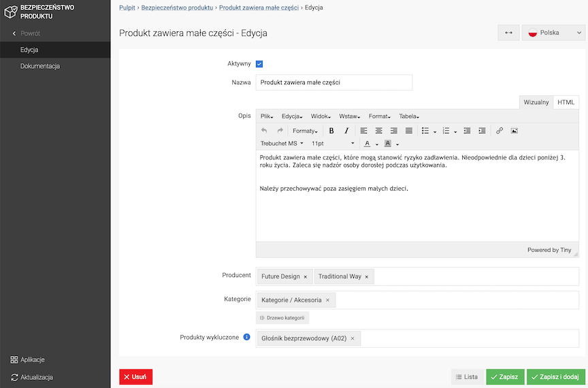Viewport: 588px width, 388px height.
Task: Insert a link using the toolbar
Action: click(500, 131)
